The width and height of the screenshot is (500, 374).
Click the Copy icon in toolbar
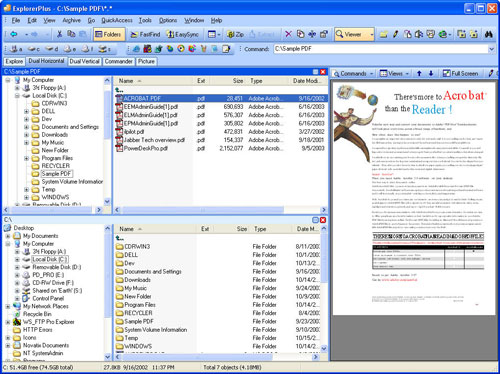tap(71, 34)
